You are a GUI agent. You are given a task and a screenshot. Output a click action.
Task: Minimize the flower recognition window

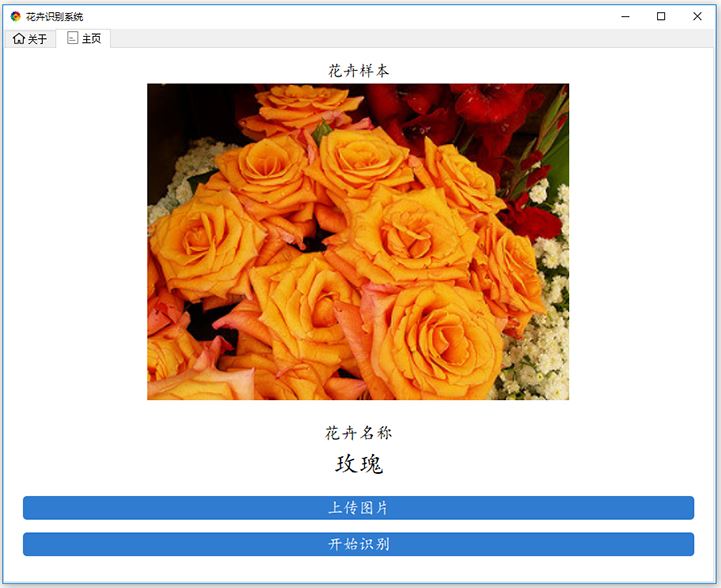click(625, 17)
